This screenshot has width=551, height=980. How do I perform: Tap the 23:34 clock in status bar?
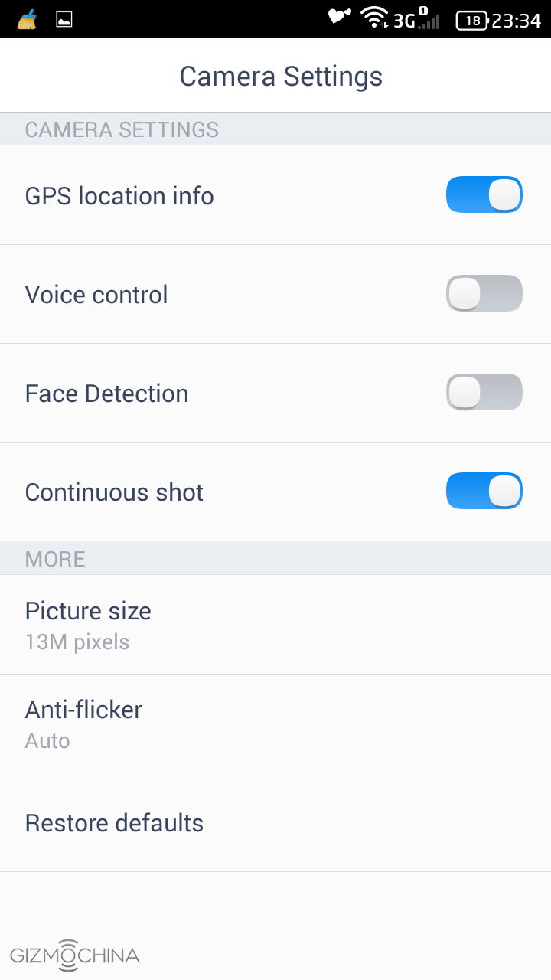click(x=517, y=21)
